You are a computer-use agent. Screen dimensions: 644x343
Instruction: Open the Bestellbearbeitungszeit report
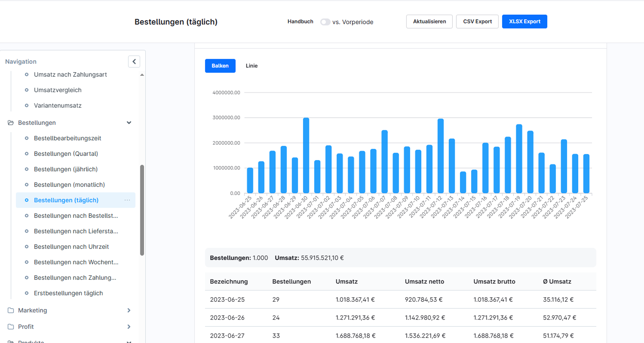click(x=67, y=138)
